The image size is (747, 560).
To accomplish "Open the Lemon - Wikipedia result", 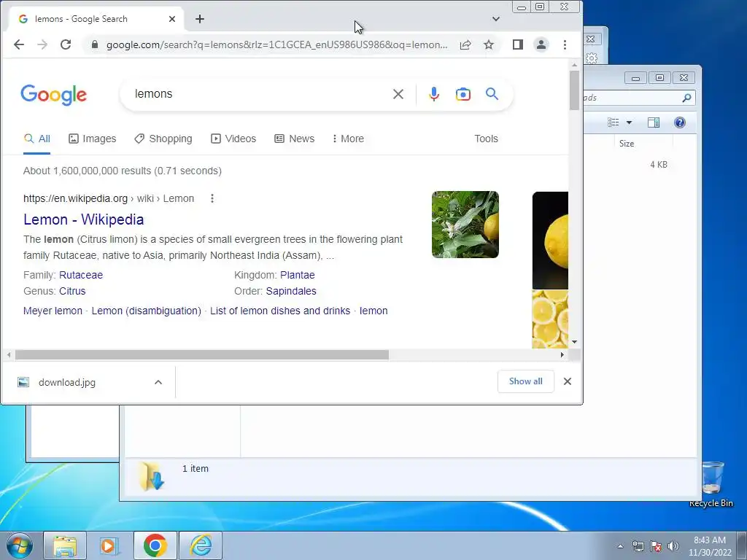I will pos(83,219).
